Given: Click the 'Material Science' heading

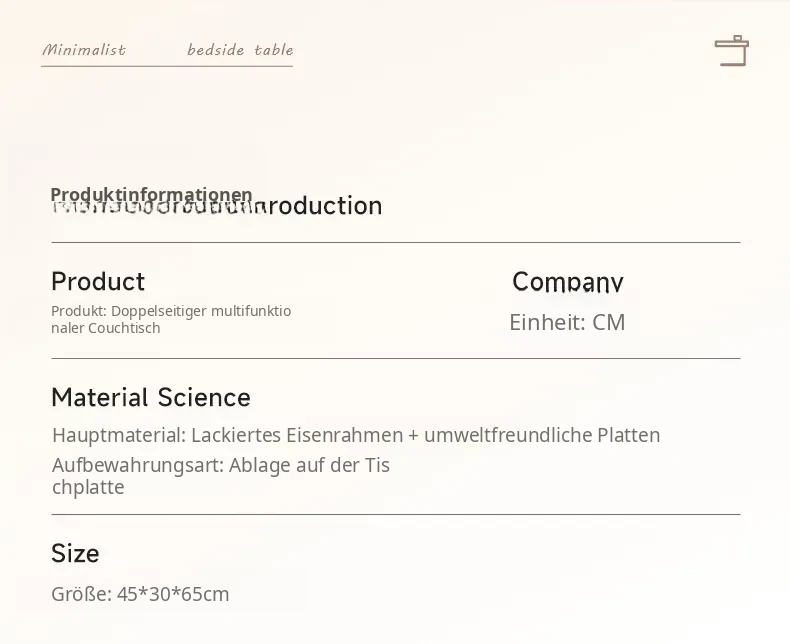Looking at the screenshot, I should pos(151,397).
